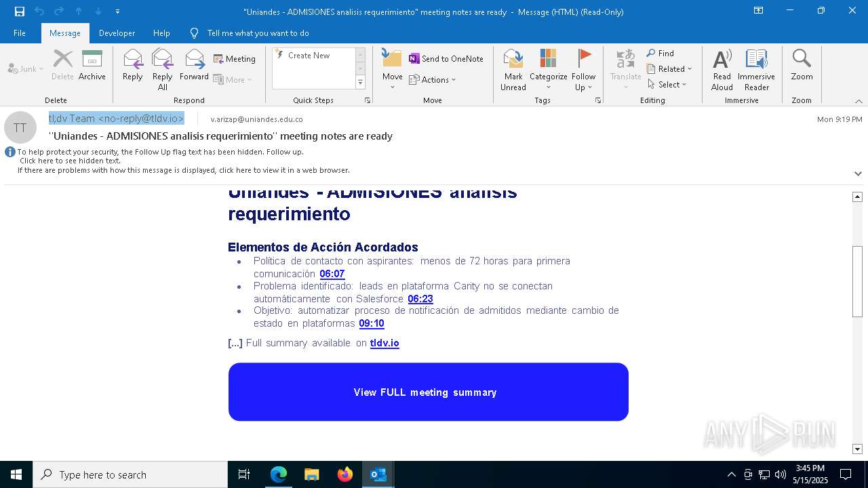
Task: Open the Junk dropdown
Action: pos(26,68)
